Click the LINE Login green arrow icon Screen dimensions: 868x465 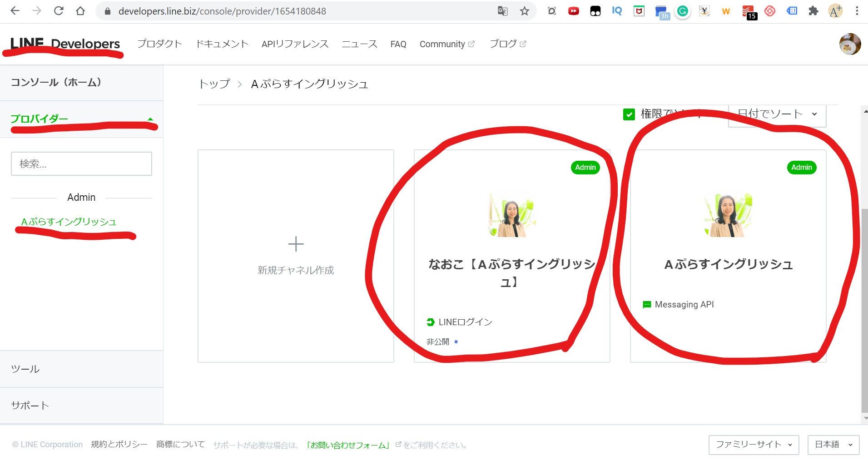click(x=431, y=322)
